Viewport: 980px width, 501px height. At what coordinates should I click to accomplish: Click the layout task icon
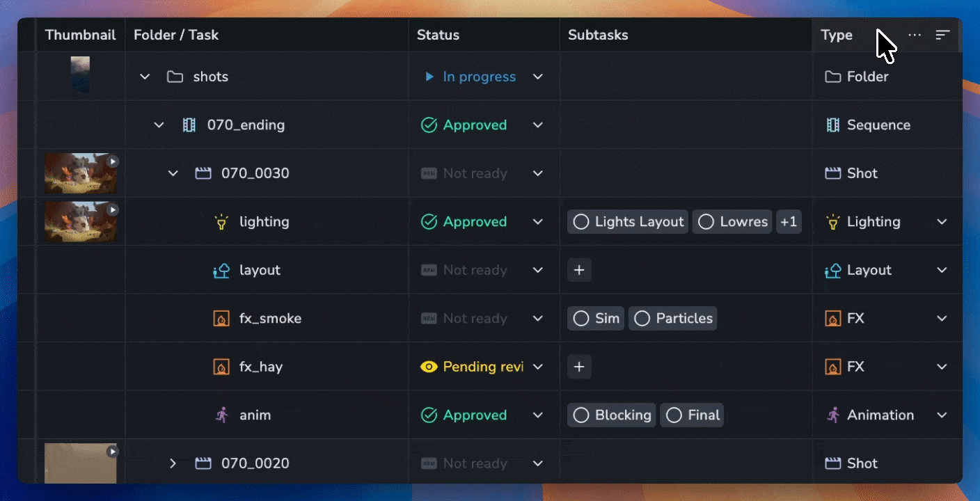(x=221, y=271)
